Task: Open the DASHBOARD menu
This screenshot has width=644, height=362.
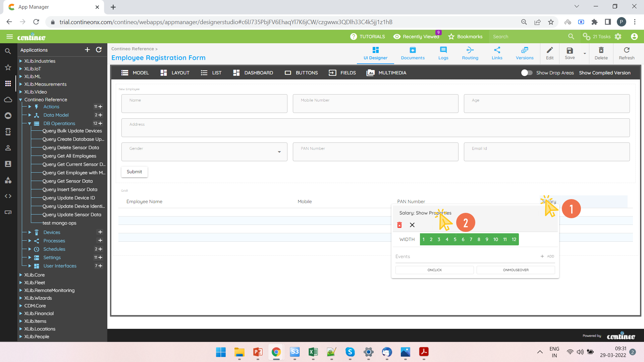Action: pyautogui.click(x=253, y=73)
